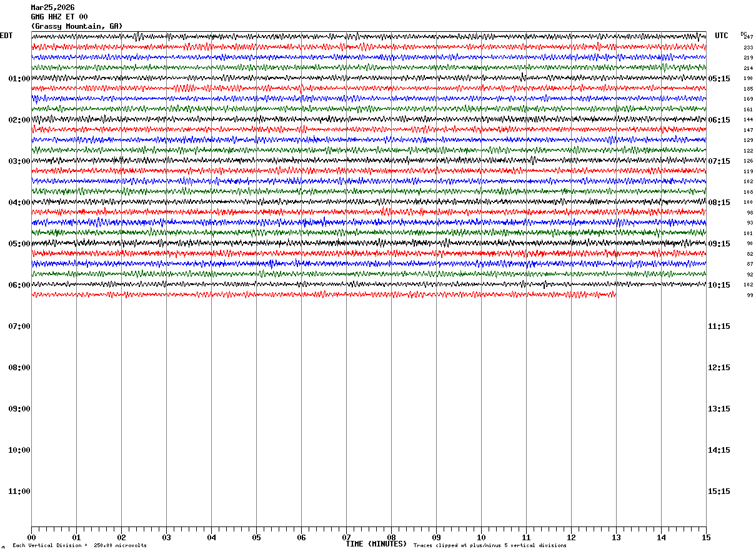This screenshot has height=554, width=756.
Task: Click the DC offset value 247
Action: [749, 38]
